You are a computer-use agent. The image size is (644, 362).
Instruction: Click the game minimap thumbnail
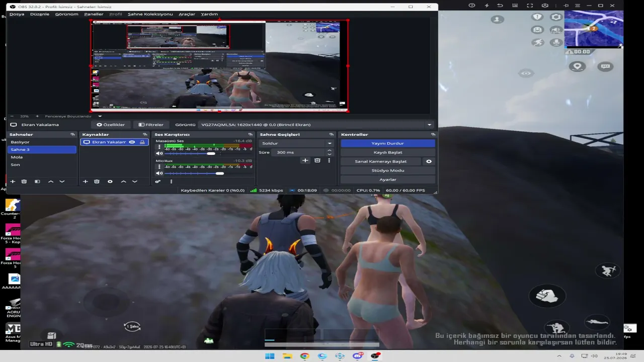point(594,29)
